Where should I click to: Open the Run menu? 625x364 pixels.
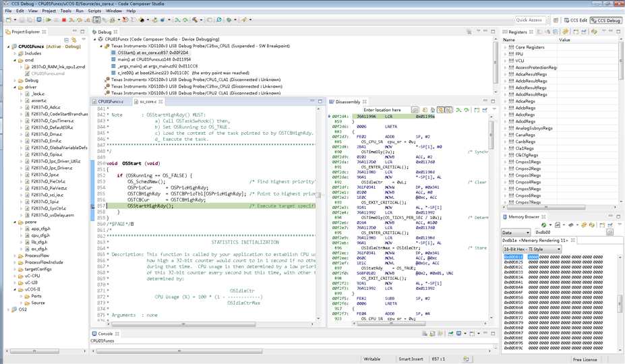point(80,11)
